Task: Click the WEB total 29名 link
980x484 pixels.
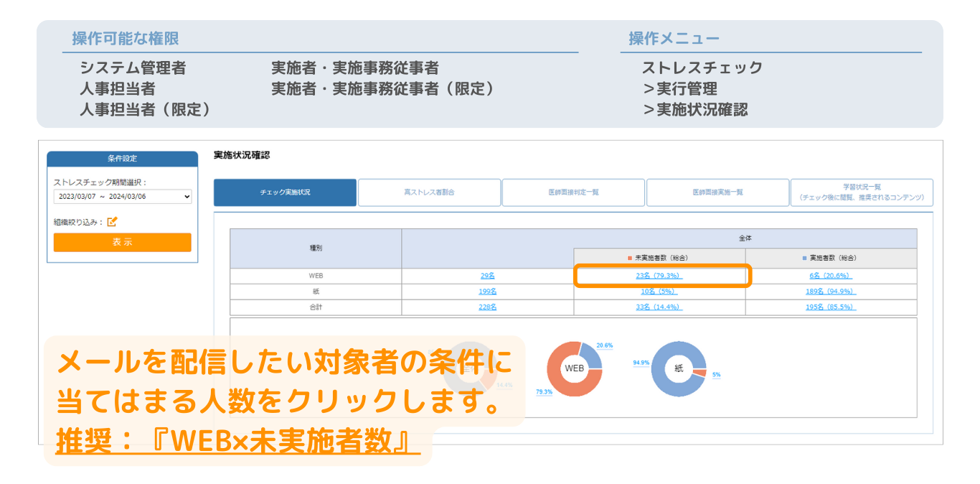Action: tap(488, 276)
